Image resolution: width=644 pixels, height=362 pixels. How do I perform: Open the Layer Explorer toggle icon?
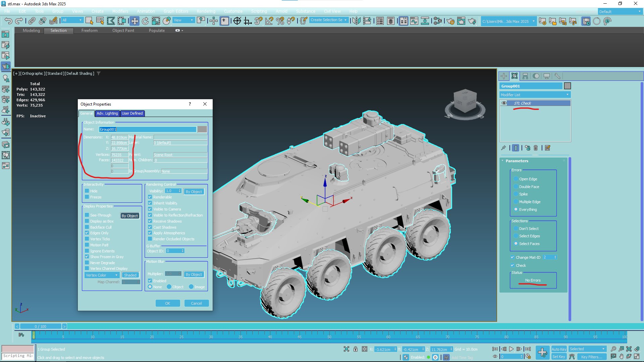point(391,21)
